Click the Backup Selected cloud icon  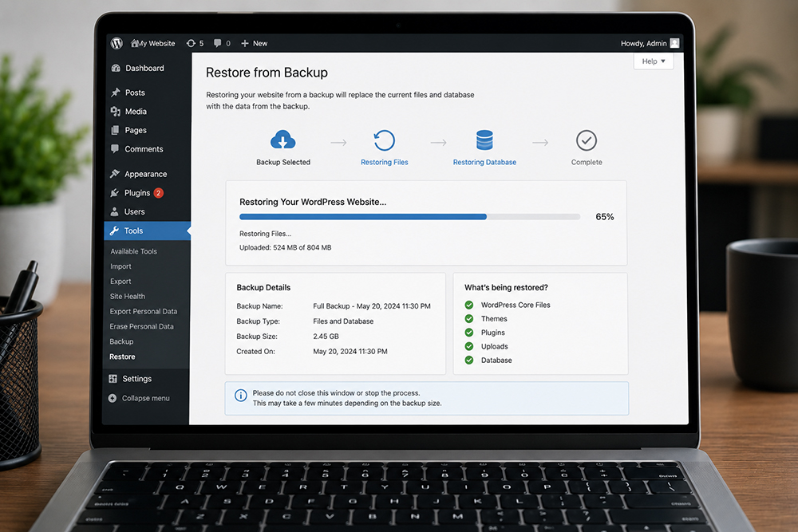point(283,140)
